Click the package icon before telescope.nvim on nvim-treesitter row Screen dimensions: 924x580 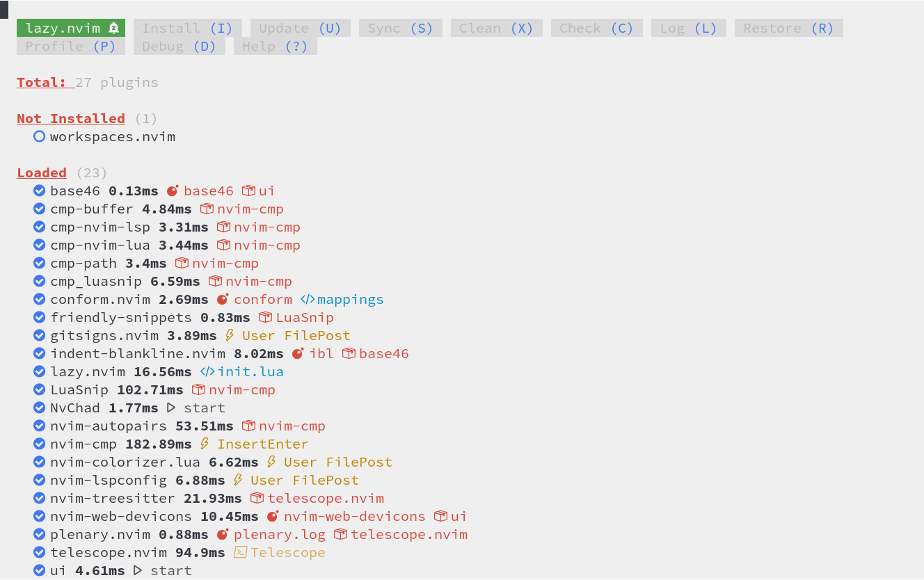click(x=257, y=498)
